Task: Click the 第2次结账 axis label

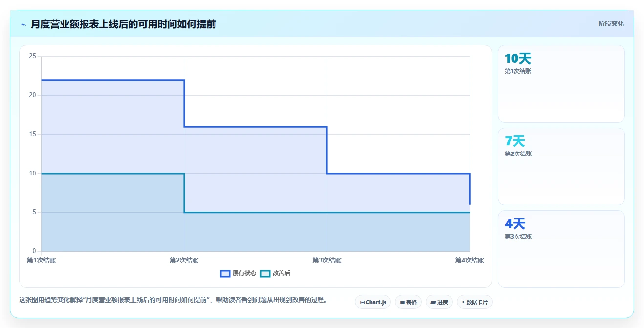Action: pos(184,261)
